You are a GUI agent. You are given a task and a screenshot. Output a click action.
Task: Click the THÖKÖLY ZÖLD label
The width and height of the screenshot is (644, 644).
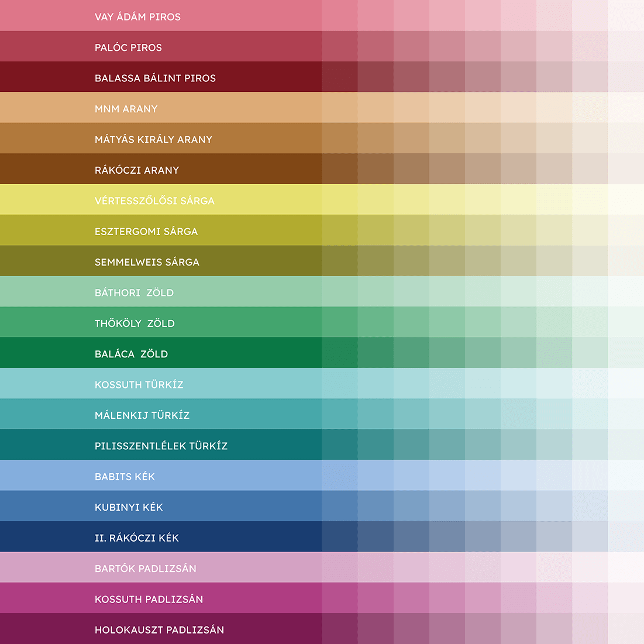(x=135, y=323)
